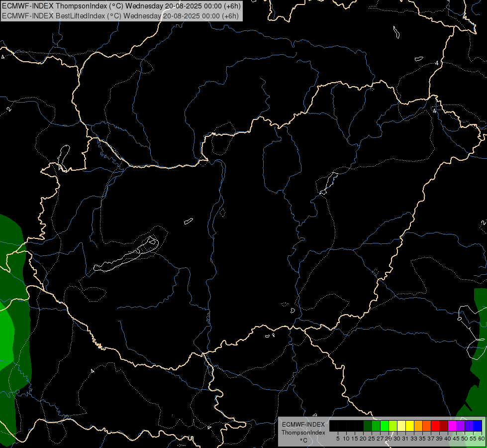Click the ECMWF-INDEX ThompsonIndex title line

tap(121, 6)
